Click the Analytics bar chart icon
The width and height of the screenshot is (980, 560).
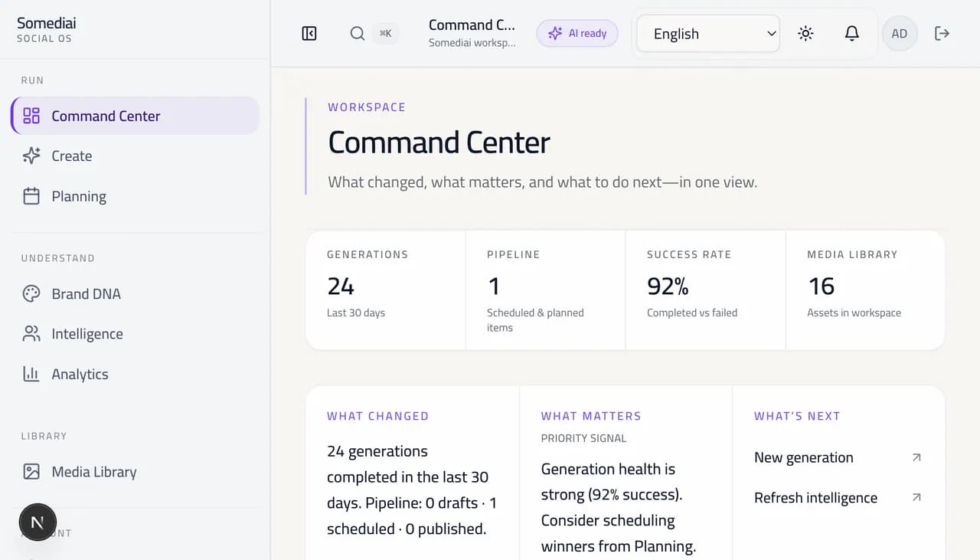click(31, 374)
